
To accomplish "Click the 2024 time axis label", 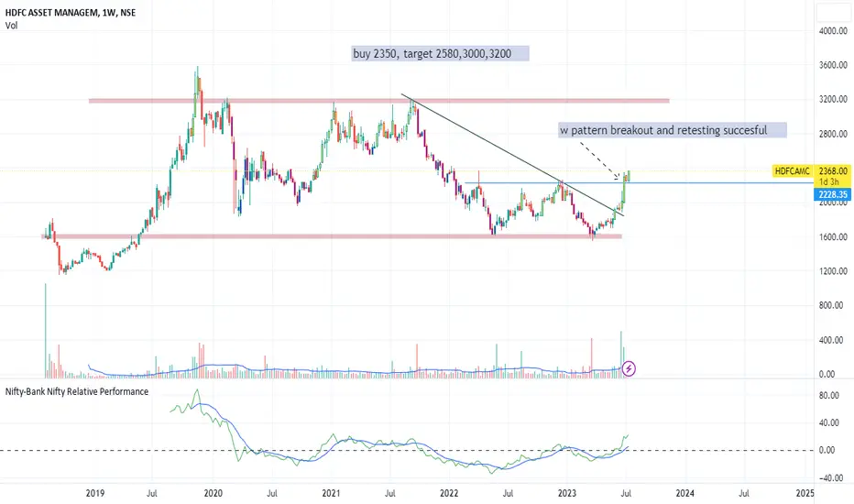I will coord(684,493).
